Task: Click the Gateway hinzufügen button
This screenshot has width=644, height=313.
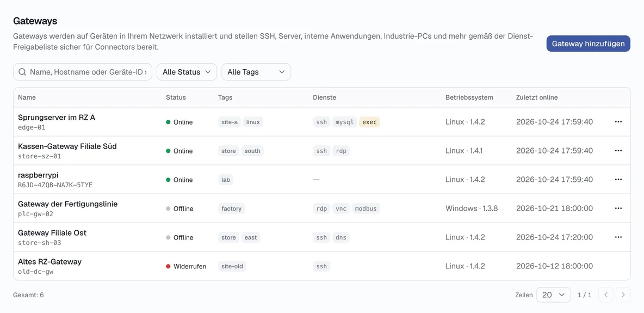Action: (588, 44)
